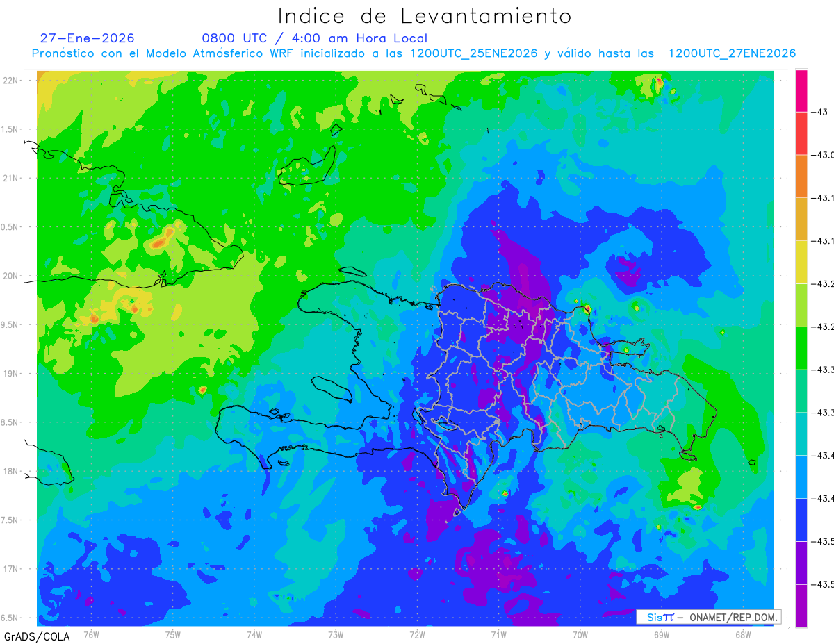Click the "74W" longitude label
The width and height of the screenshot is (834, 644).
coord(254,635)
